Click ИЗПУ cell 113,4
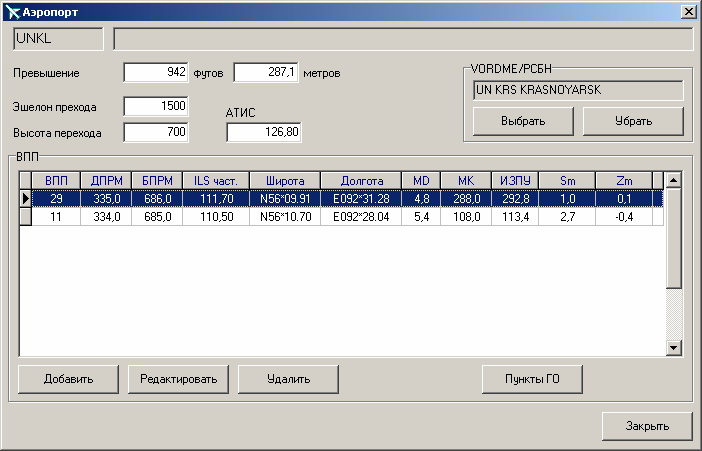 coord(515,217)
